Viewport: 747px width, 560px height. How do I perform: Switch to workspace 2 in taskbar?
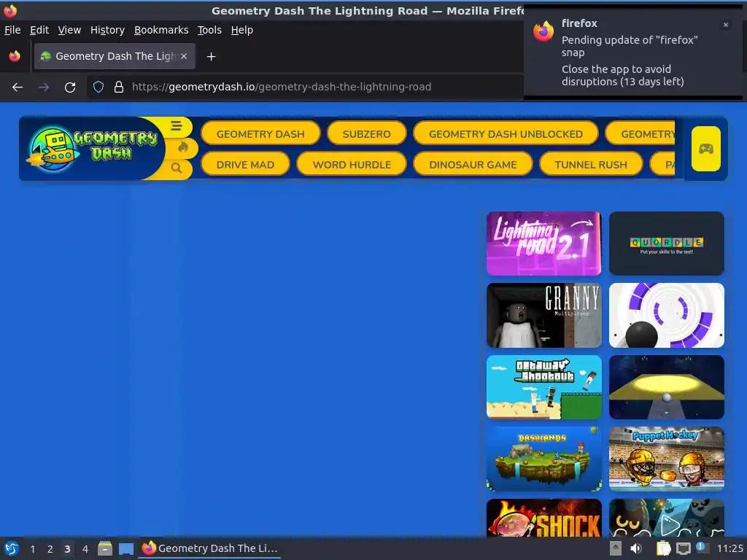pyautogui.click(x=50, y=549)
